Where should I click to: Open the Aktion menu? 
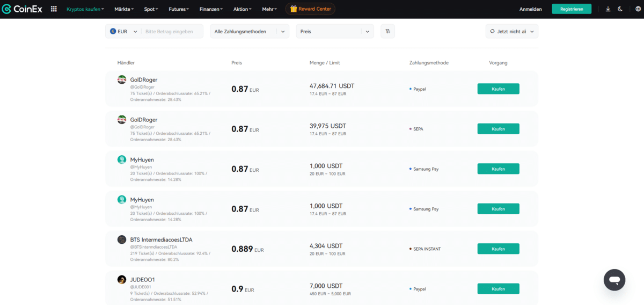tap(242, 9)
